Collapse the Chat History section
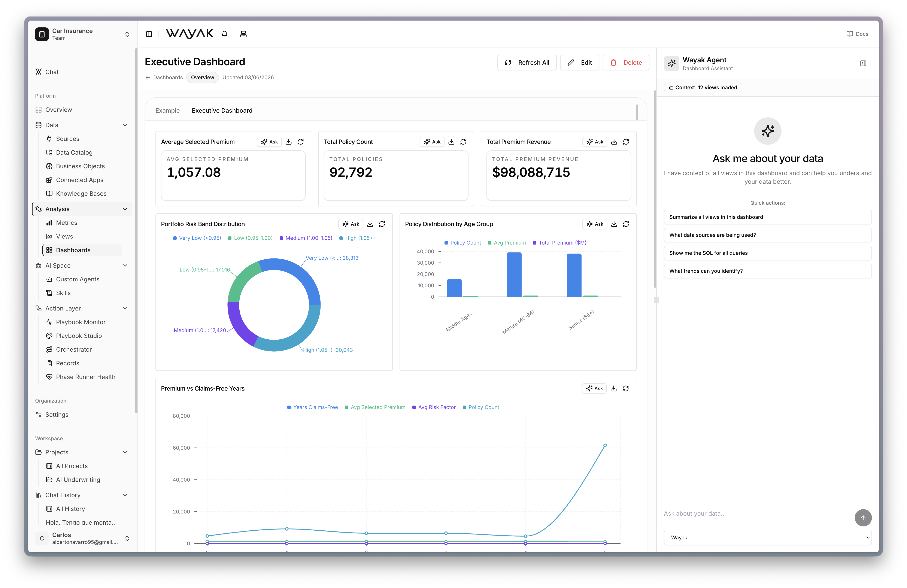 [125, 495]
